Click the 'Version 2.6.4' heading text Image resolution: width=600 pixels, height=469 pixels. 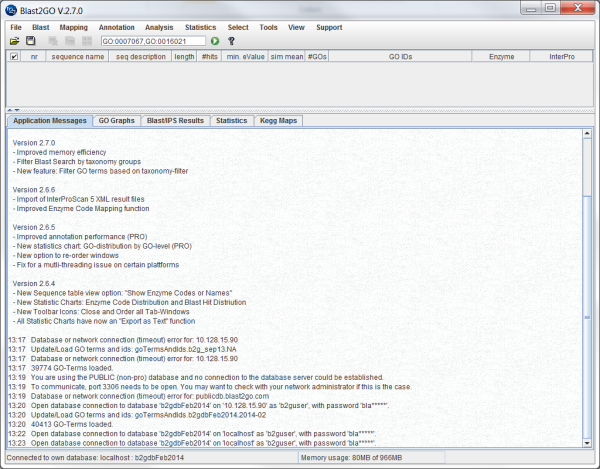(34, 283)
